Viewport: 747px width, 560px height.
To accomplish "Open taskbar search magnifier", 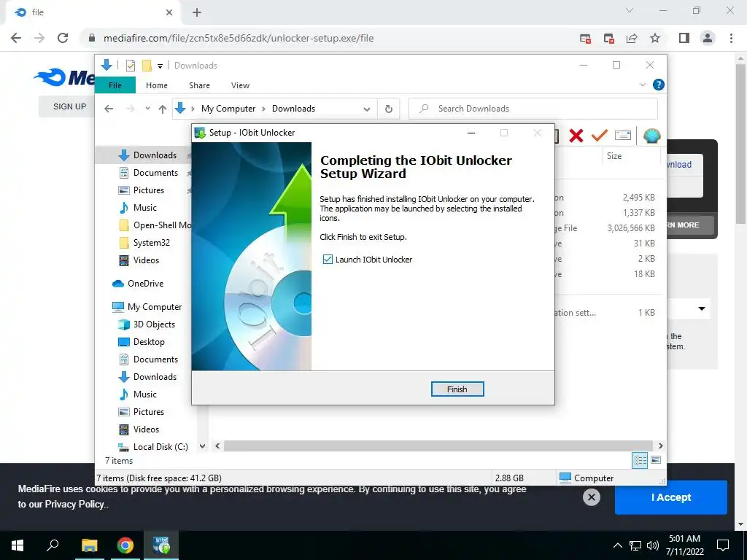I will [53, 545].
